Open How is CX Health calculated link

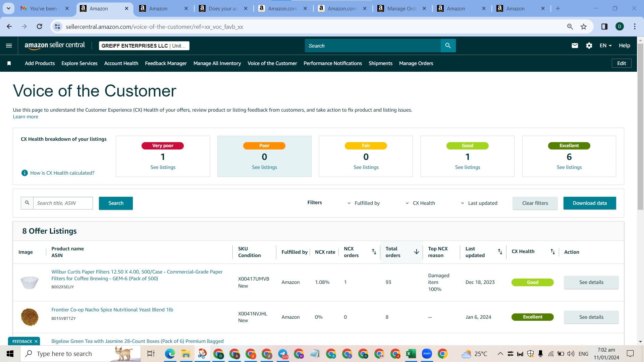[x=62, y=173]
